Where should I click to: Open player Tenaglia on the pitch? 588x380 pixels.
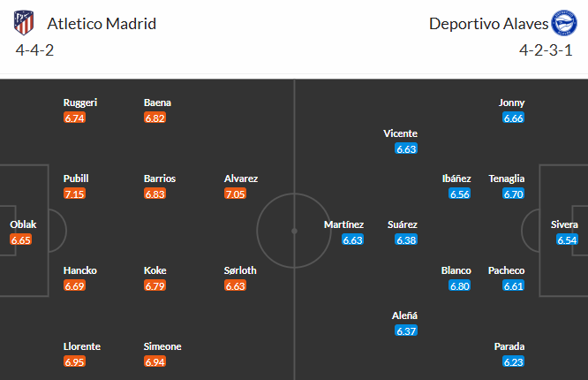[x=507, y=179]
